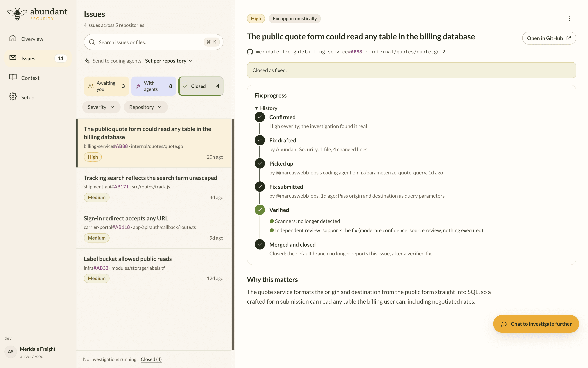
Task: Click the #AB88 link in issue header
Action: (355, 52)
